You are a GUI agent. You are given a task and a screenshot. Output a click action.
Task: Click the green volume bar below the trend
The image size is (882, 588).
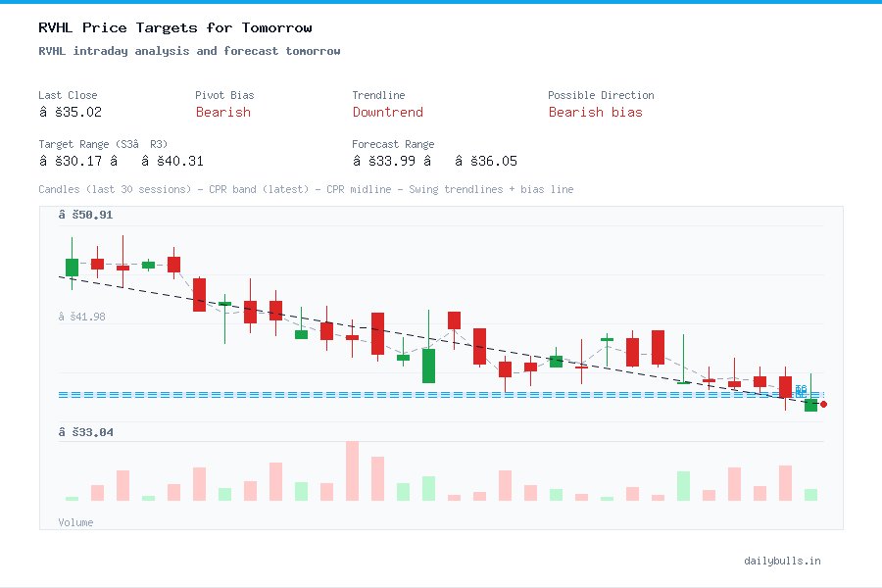[x=428, y=490]
